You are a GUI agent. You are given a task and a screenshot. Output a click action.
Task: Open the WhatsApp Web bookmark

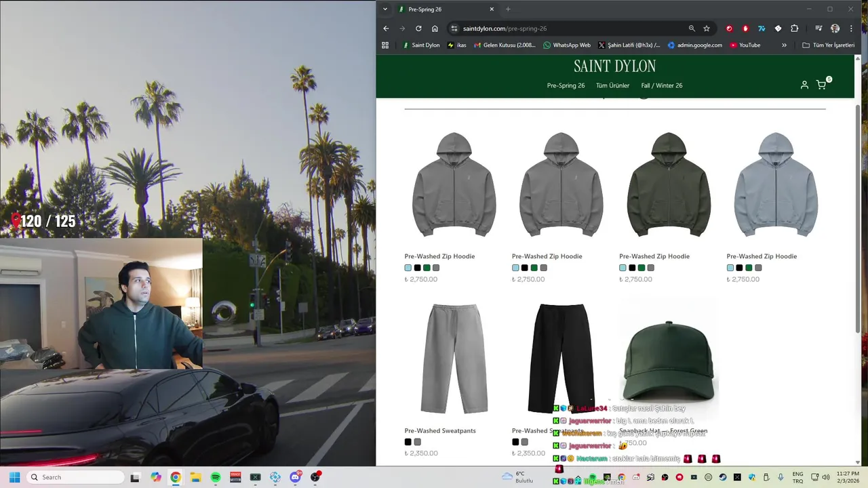(x=567, y=45)
